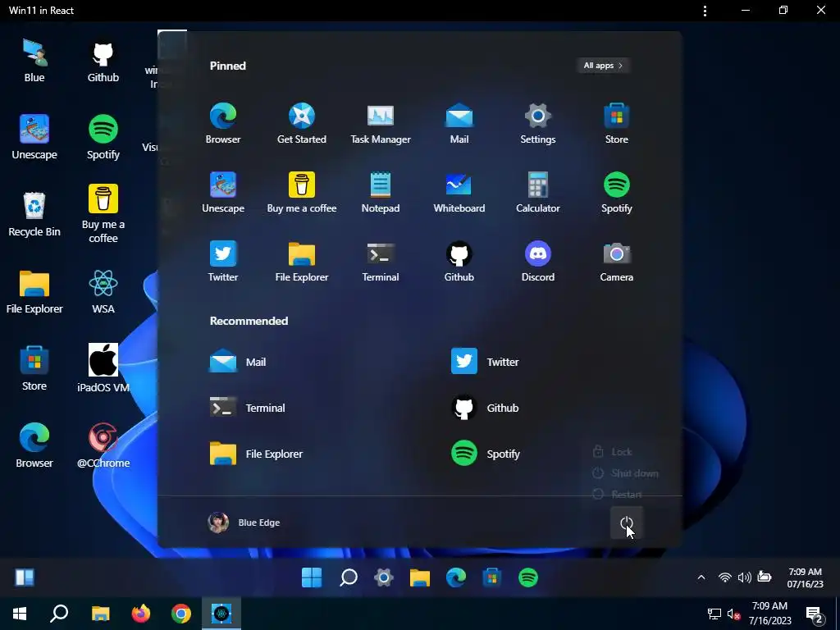Launch the Whiteboard app
840x630 pixels.
[x=459, y=192]
